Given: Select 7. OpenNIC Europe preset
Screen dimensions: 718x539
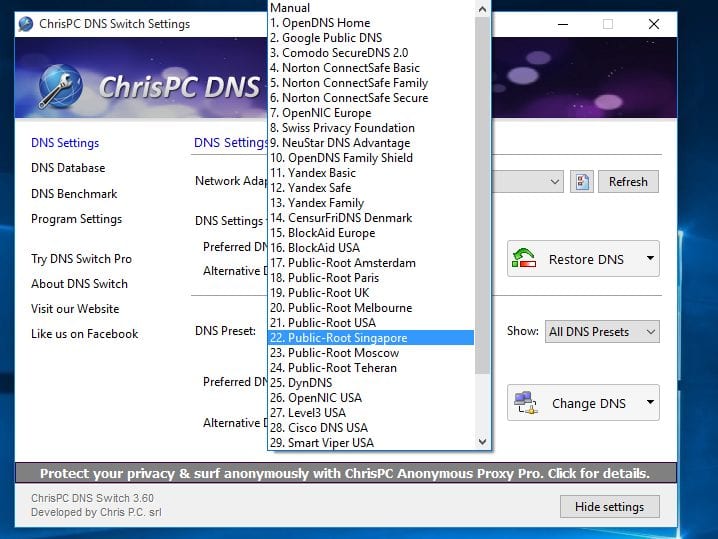Looking at the screenshot, I should coord(370,113).
